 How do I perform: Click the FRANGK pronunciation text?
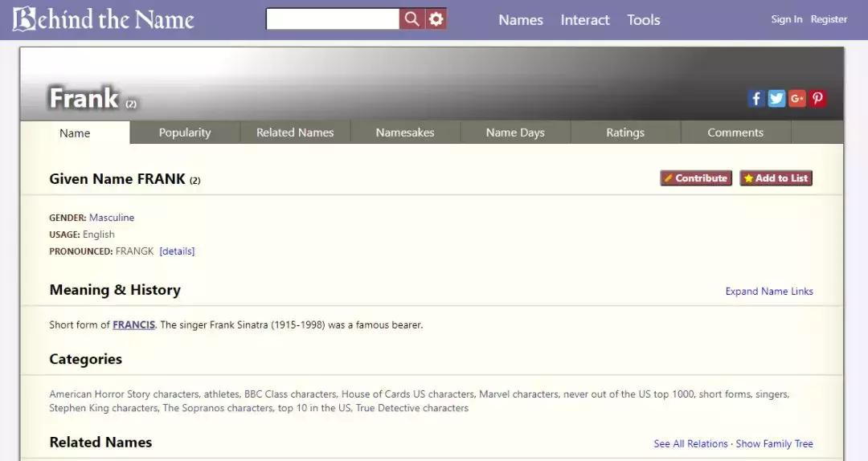point(134,251)
